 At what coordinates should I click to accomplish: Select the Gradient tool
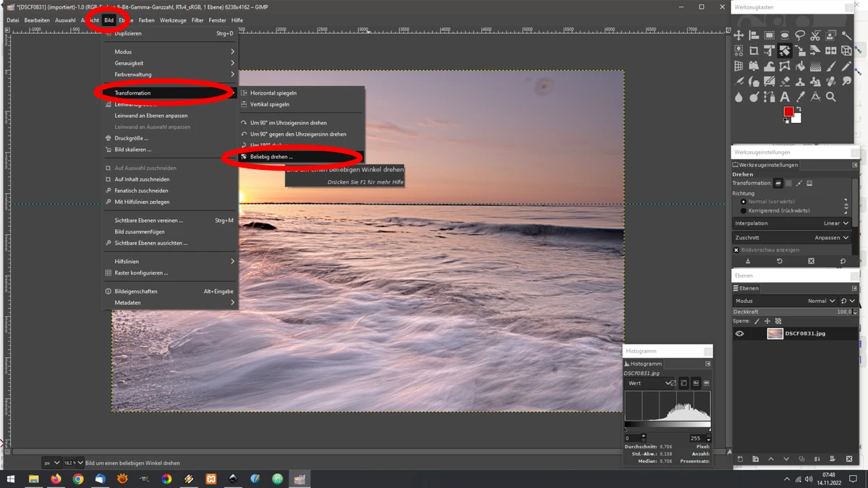(x=815, y=66)
